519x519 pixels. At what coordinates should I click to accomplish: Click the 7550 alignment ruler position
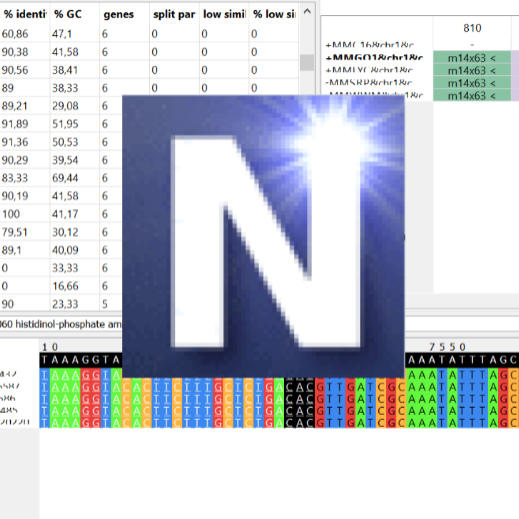click(447, 347)
